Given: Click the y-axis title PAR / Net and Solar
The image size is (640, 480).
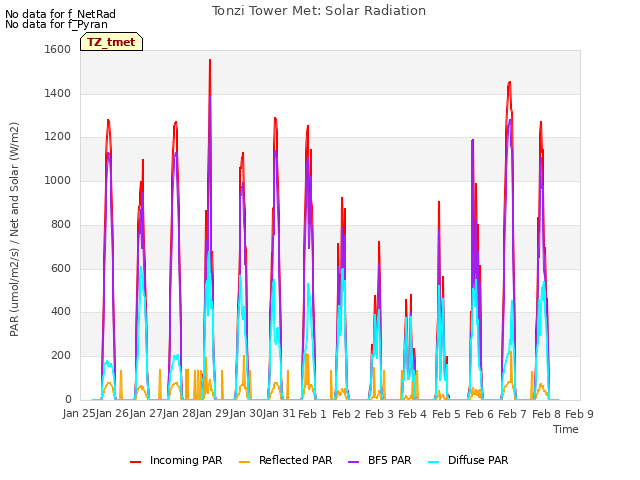Looking at the screenshot, I should point(14,229).
